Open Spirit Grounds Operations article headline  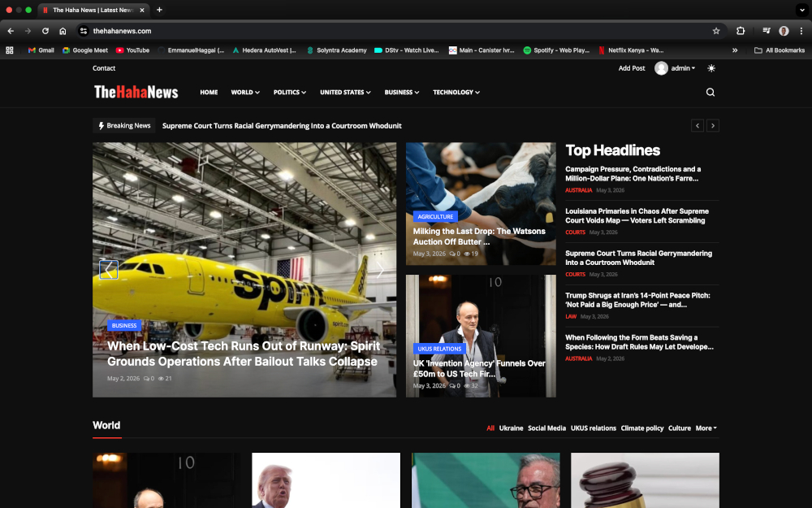pyautogui.click(x=244, y=354)
